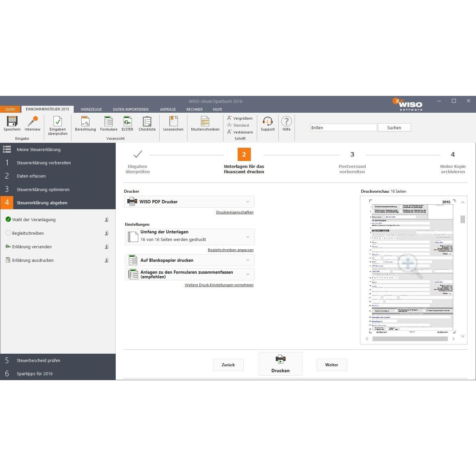Click the Drucken print button

[280, 364]
